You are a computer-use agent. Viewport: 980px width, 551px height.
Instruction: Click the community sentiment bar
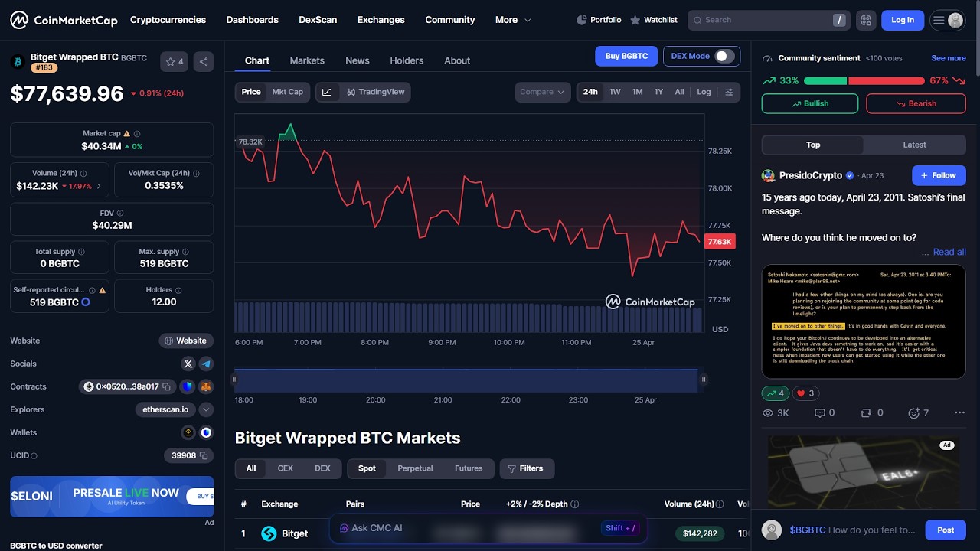(x=864, y=80)
